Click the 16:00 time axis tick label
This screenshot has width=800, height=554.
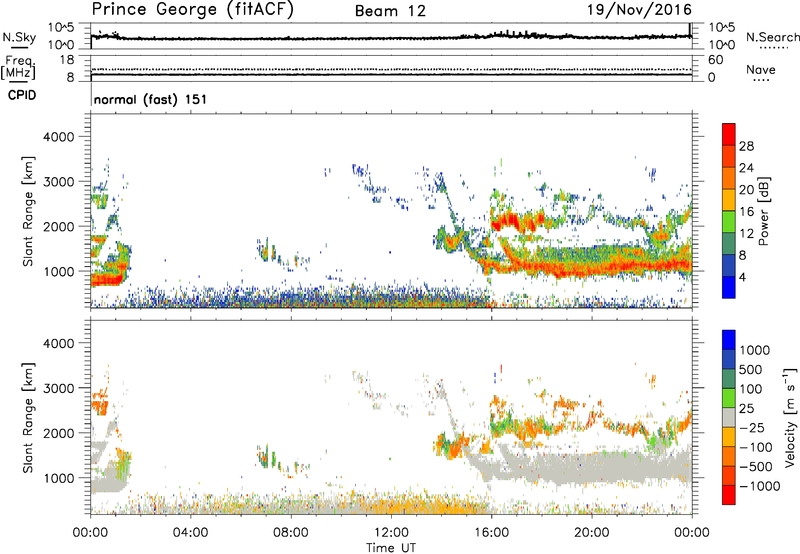[x=491, y=533]
